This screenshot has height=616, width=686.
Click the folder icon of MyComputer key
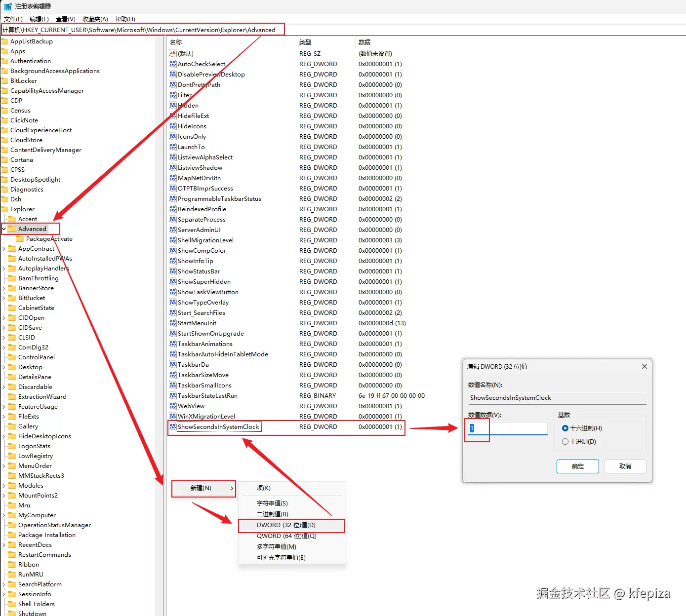(x=12, y=515)
